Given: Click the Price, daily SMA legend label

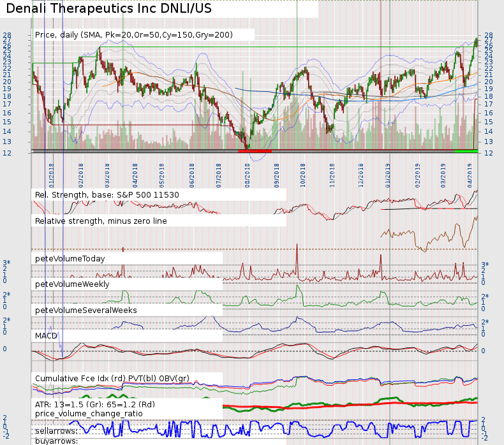Looking at the screenshot, I should 134,34.
